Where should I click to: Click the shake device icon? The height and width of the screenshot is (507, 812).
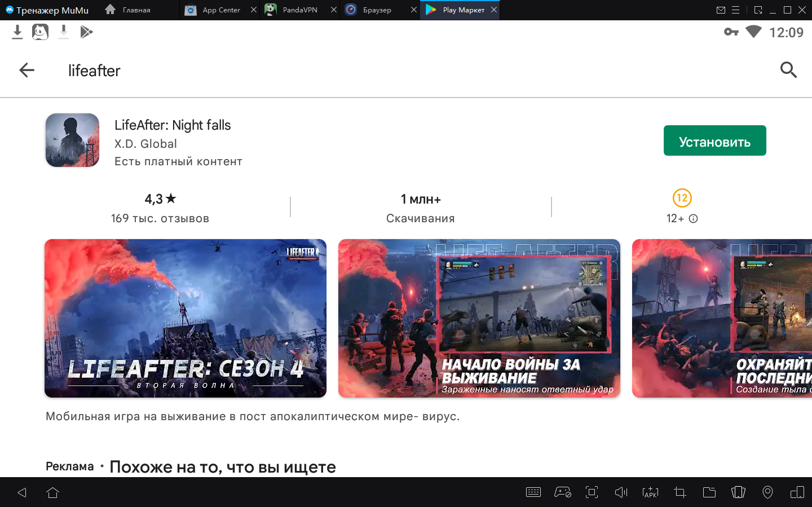738,492
